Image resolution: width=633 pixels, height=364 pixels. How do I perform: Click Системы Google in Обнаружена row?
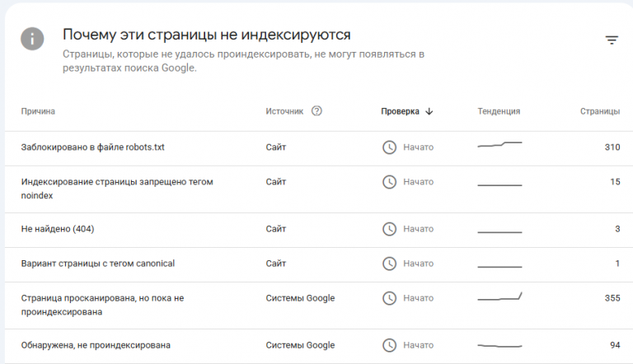click(x=300, y=345)
